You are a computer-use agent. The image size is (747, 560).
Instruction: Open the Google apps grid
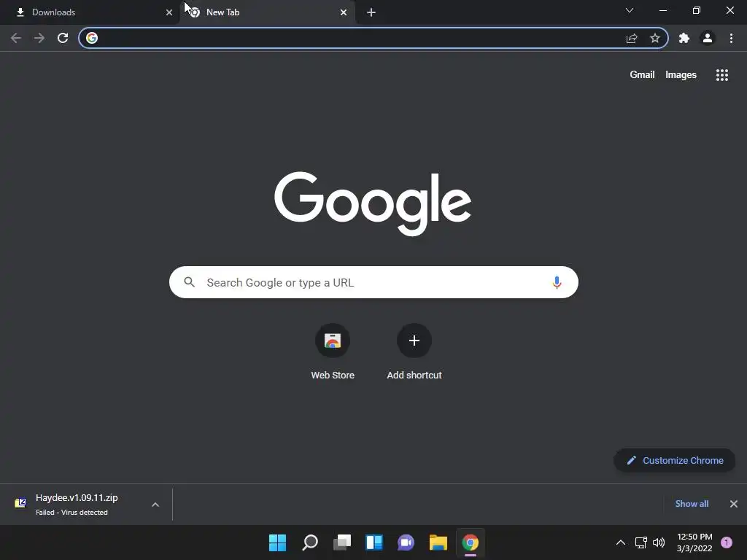click(x=722, y=75)
